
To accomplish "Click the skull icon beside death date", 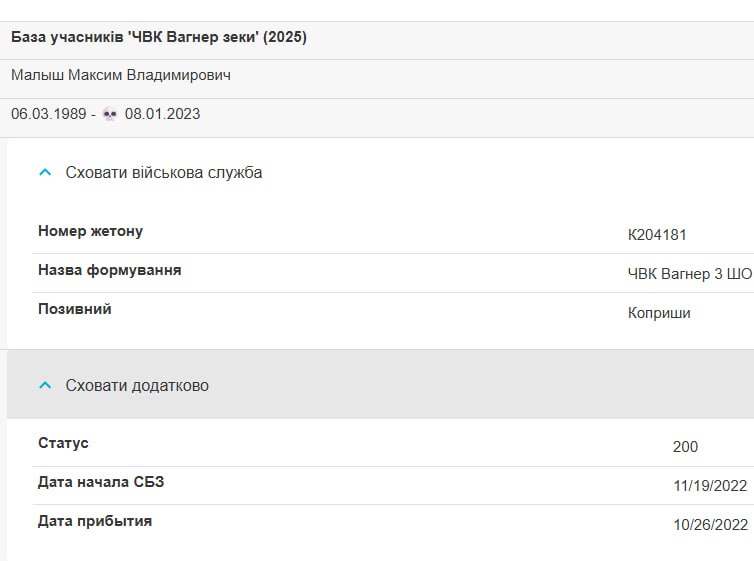I will point(110,114).
